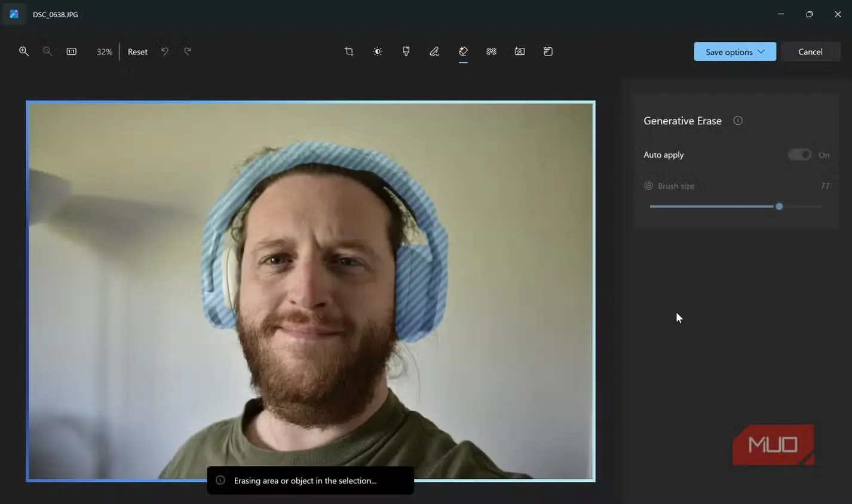Click the undo arrow icon
The height and width of the screenshot is (504, 852).
coord(164,51)
